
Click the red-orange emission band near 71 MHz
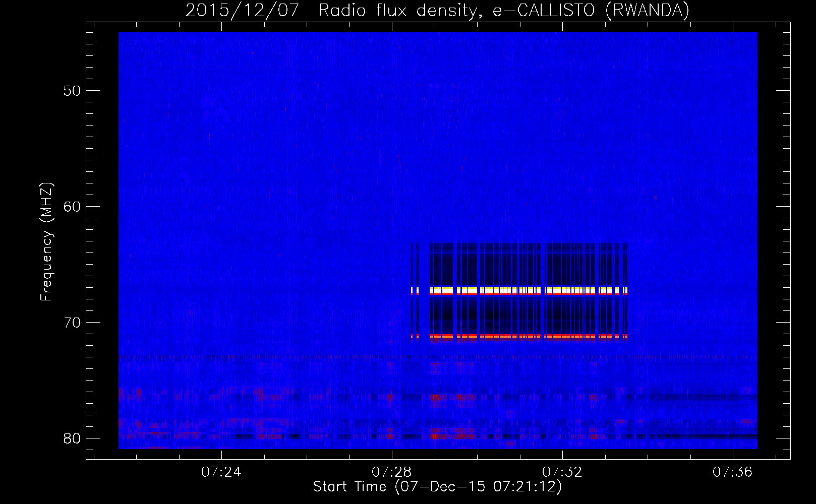point(519,336)
